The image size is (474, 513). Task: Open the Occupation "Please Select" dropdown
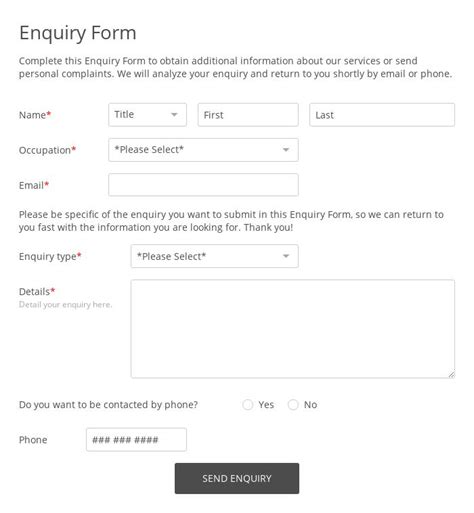[x=203, y=150]
